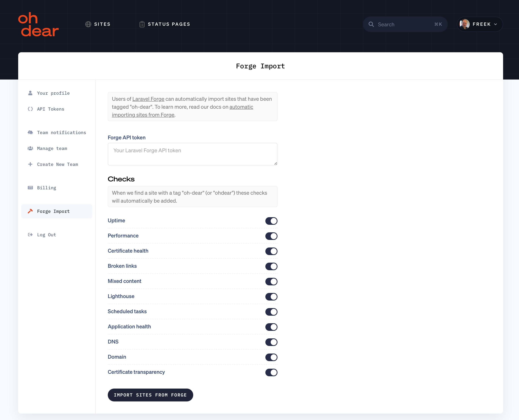This screenshot has height=420, width=519.
Task: Click the Search bar input
Action: point(405,24)
